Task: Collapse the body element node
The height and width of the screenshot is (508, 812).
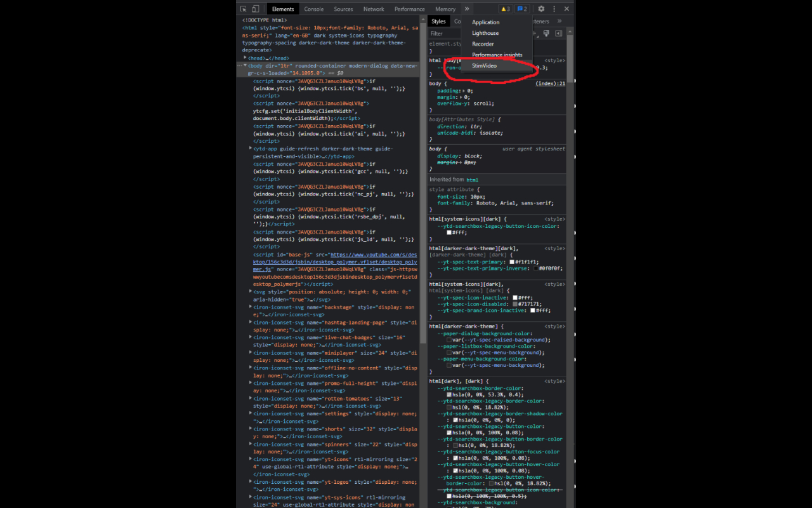Action: point(246,65)
